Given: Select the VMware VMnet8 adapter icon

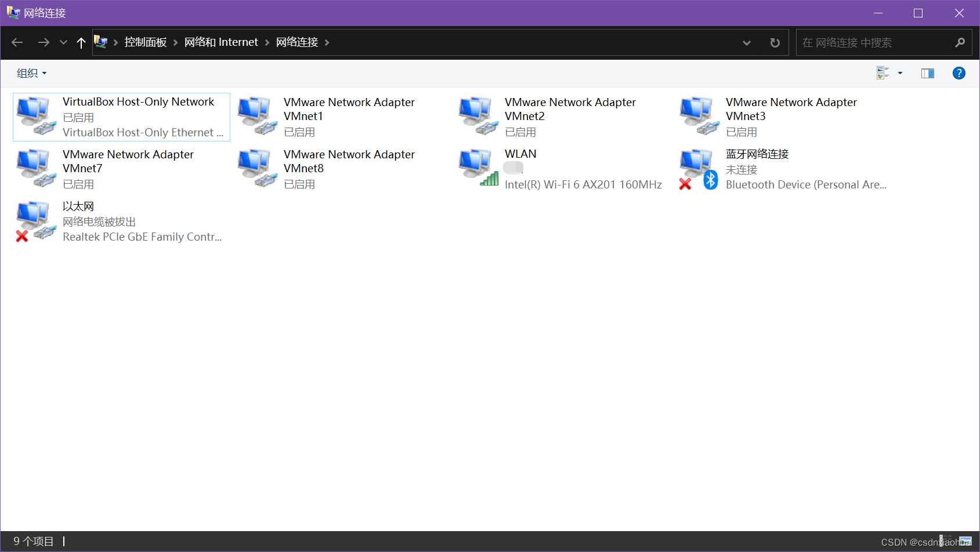Looking at the screenshot, I should pyautogui.click(x=257, y=169).
